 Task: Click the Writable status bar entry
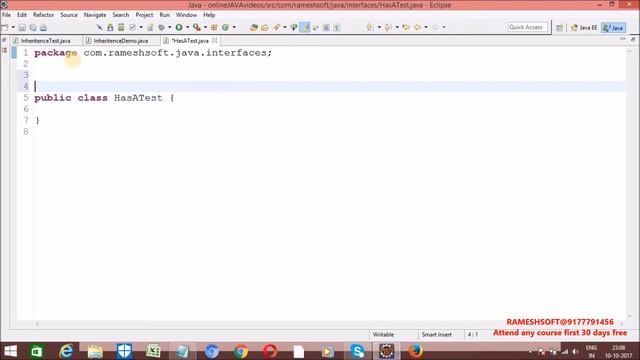[x=383, y=334]
